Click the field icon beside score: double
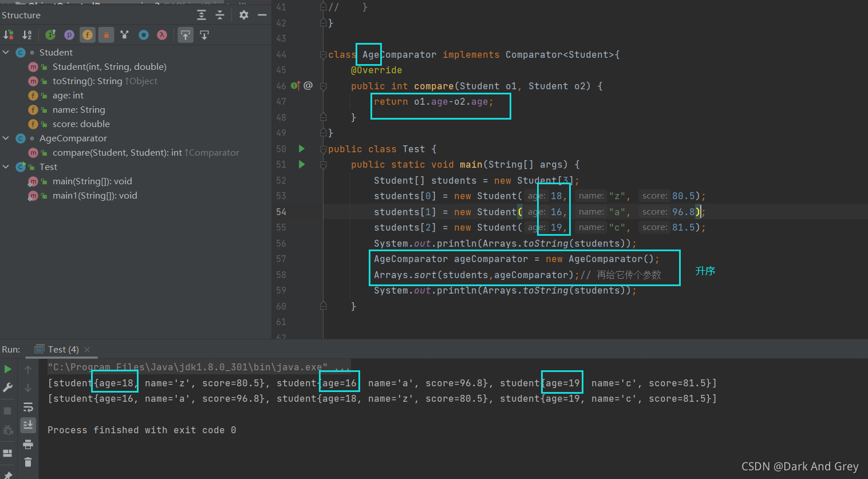 tap(33, 124)
